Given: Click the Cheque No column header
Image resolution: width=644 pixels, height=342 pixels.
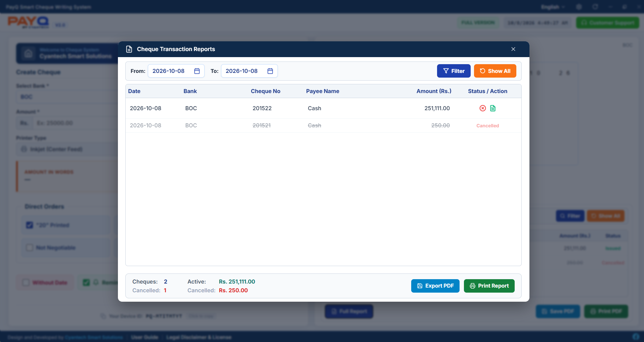Looking at the screenshot, I should [x=266, y=91].
